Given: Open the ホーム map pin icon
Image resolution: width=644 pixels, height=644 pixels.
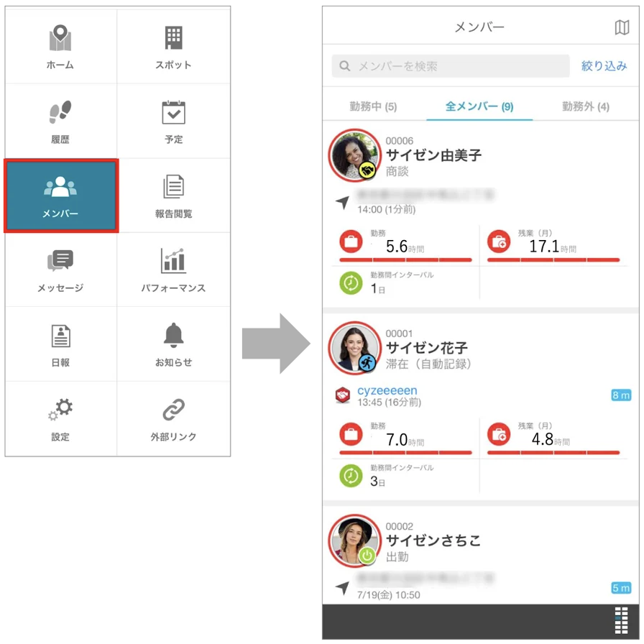Looking at the screenshot, I should (60, 38).
